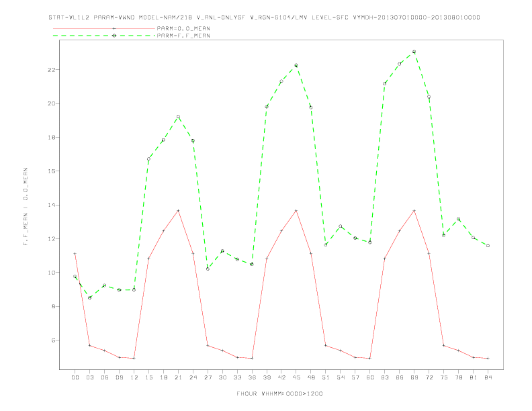Image resolution: width=532 pixels, height=411 pixels.
Task: Click the x-axis tick label 09
Action: pos(119,377)
